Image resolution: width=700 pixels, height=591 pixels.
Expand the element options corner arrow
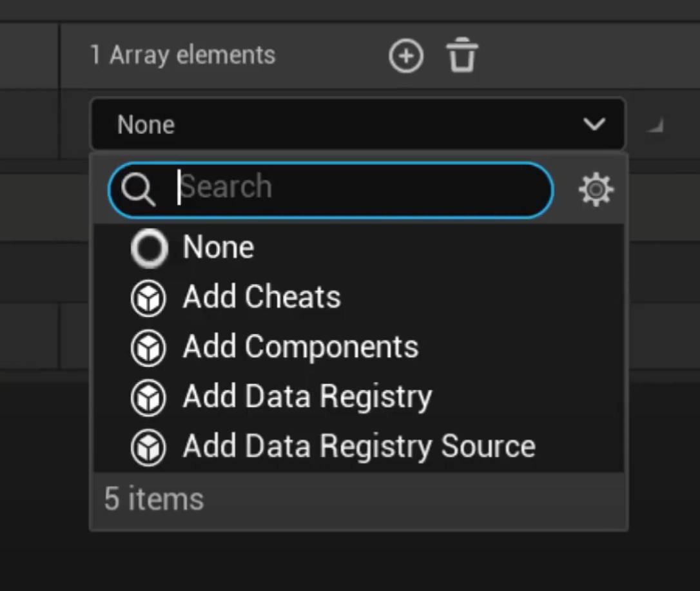pos(656,126)
